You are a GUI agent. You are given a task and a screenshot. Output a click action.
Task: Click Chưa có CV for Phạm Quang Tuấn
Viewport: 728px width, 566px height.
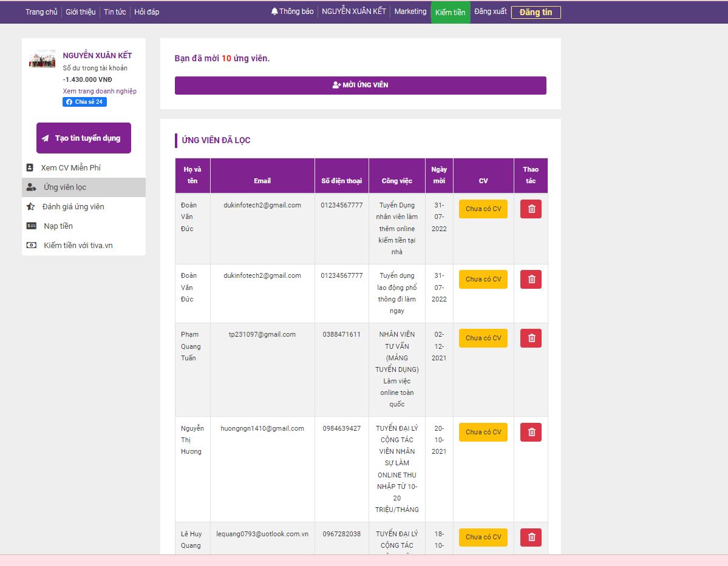coord(483,338)
